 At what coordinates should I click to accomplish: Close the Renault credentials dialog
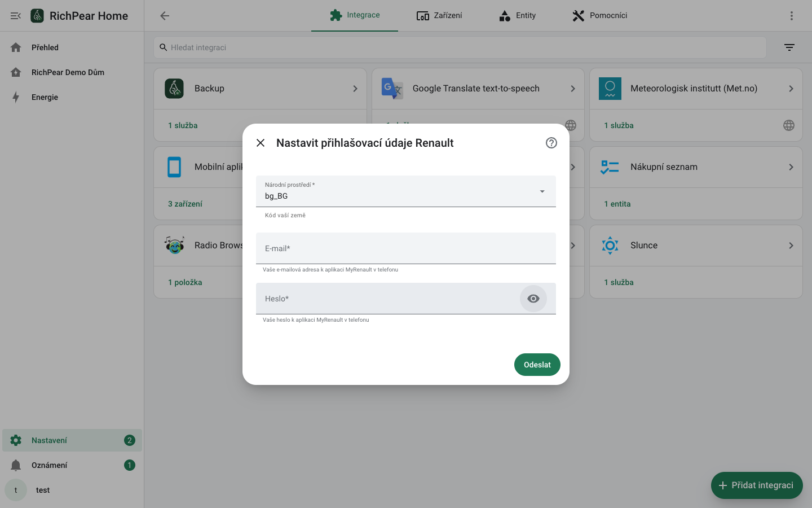tap(261, 143)
